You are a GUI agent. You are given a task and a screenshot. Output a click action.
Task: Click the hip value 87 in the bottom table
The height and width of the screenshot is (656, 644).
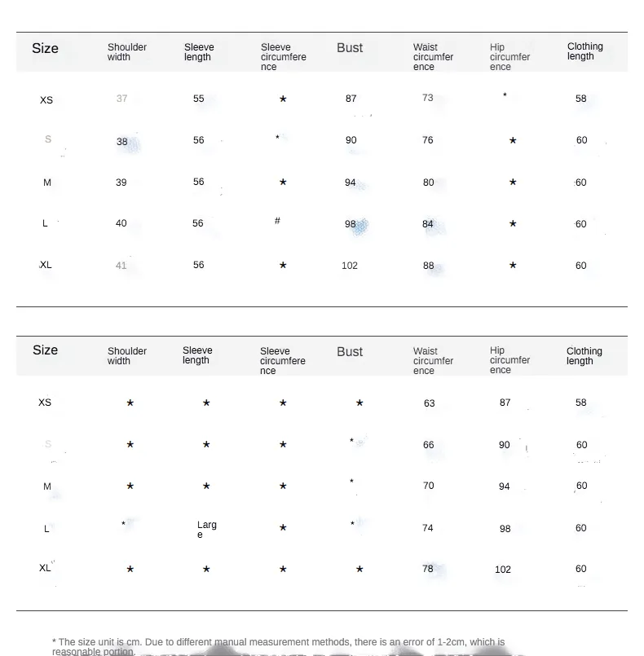click(x=505, y=403)
